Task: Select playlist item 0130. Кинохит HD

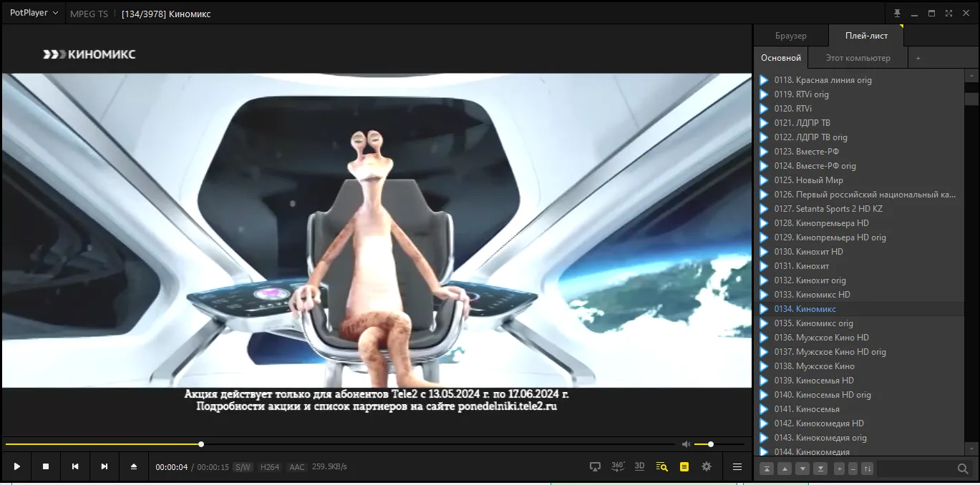Action: point(859,252)
